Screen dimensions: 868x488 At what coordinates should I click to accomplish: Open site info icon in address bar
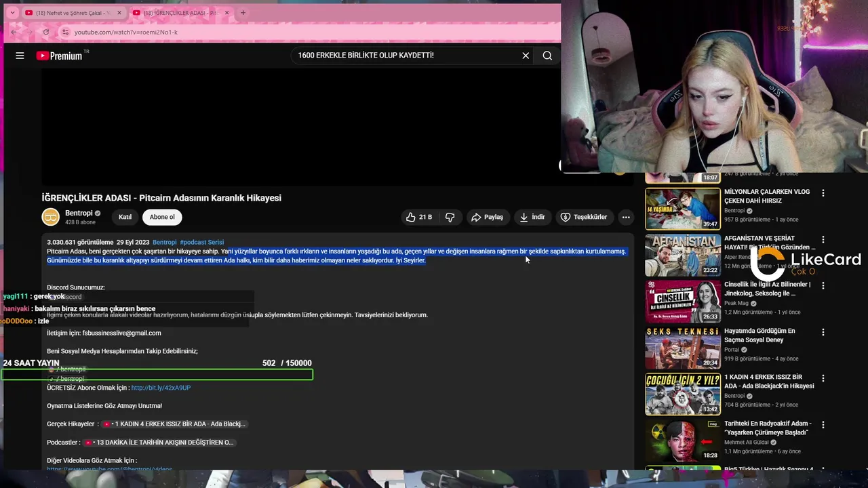tap(65, 32)
